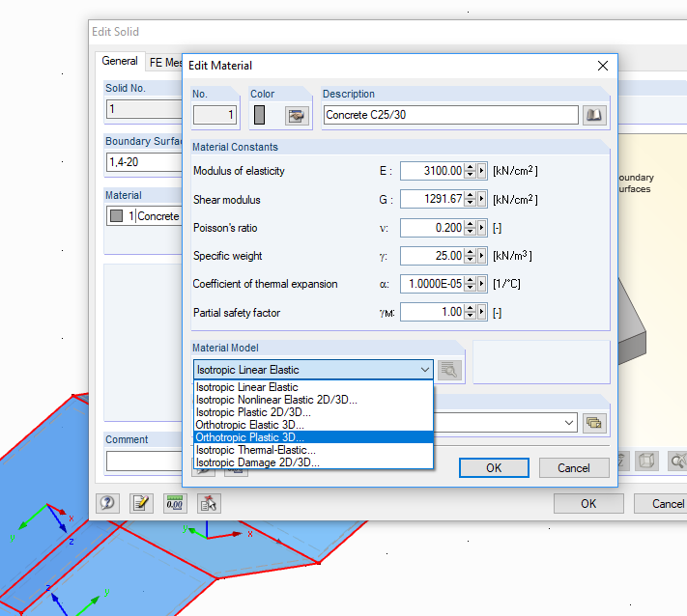The height and width of the screenshot is (616, 687).
Task: Open arrow menu beside Modulus of elasticity
Action: pos(481,171)
